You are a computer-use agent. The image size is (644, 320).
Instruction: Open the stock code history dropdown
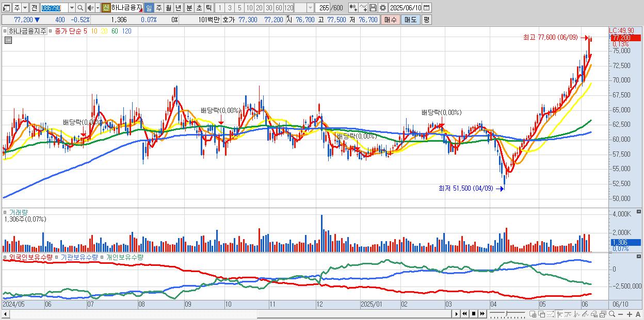(72, 8)
